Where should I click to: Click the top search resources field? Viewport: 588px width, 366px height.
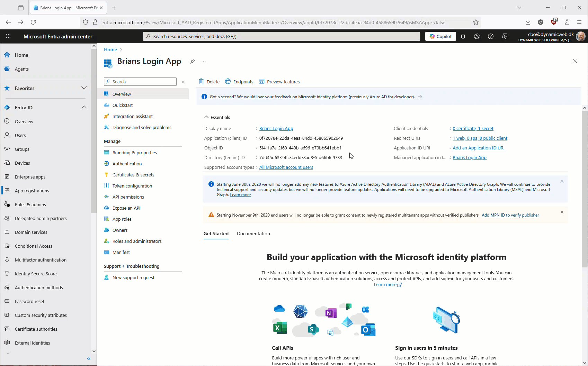coord(281,36)
